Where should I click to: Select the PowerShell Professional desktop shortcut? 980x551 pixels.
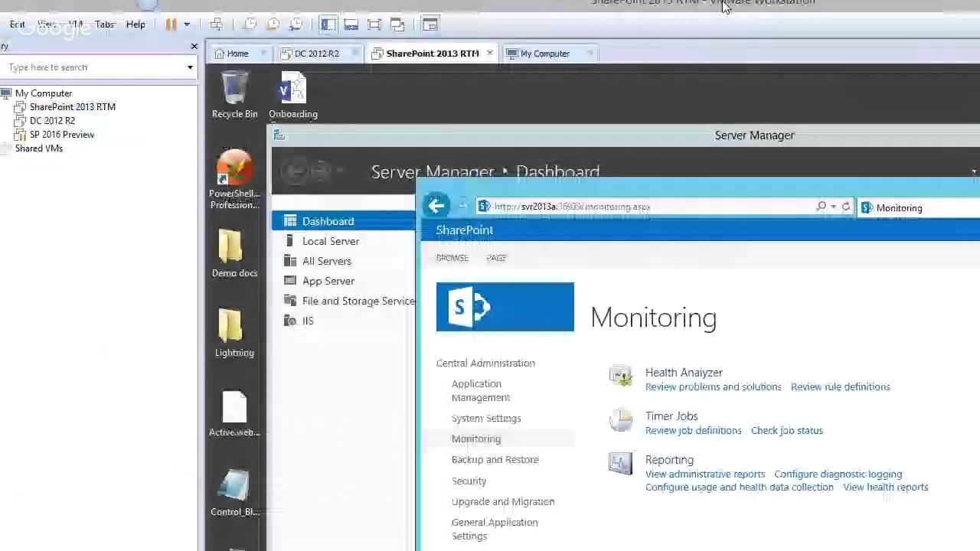click(234, 180)
